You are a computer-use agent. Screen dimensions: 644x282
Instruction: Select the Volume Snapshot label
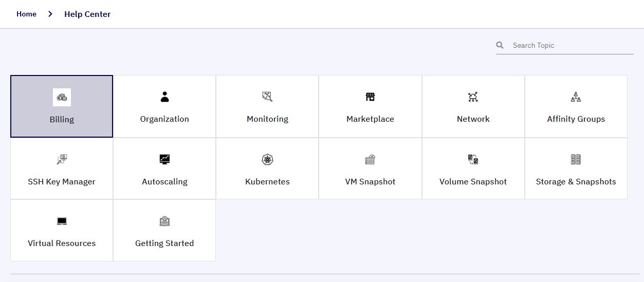(x=473, y=182)
